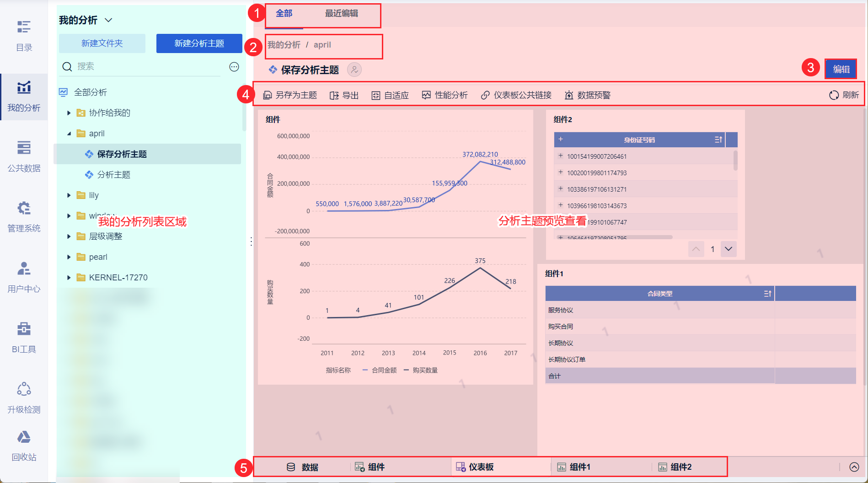Sort the 合同类型 column
This screenshot has width=868, height=483.
(768, 294)
